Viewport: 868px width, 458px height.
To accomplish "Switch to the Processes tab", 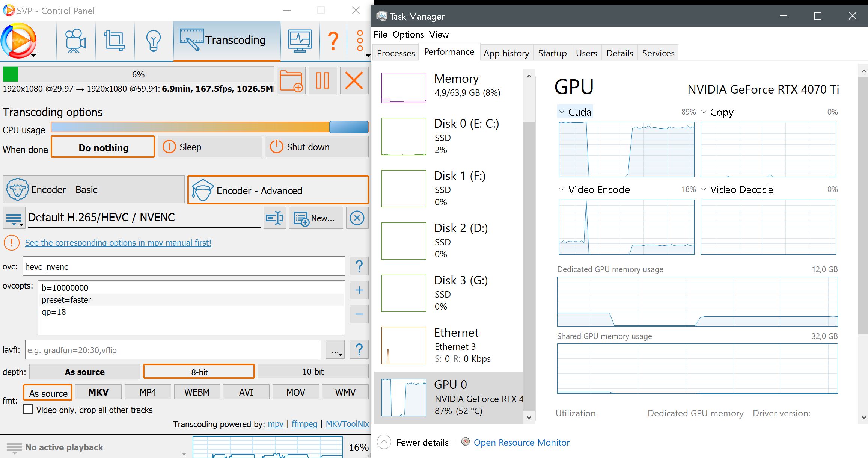I will point(396,53).
